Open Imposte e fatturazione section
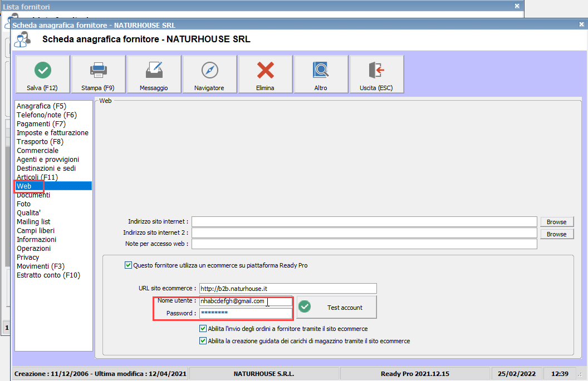The height and width of the screenshot is (381, 588). click(x=52, y=132)
